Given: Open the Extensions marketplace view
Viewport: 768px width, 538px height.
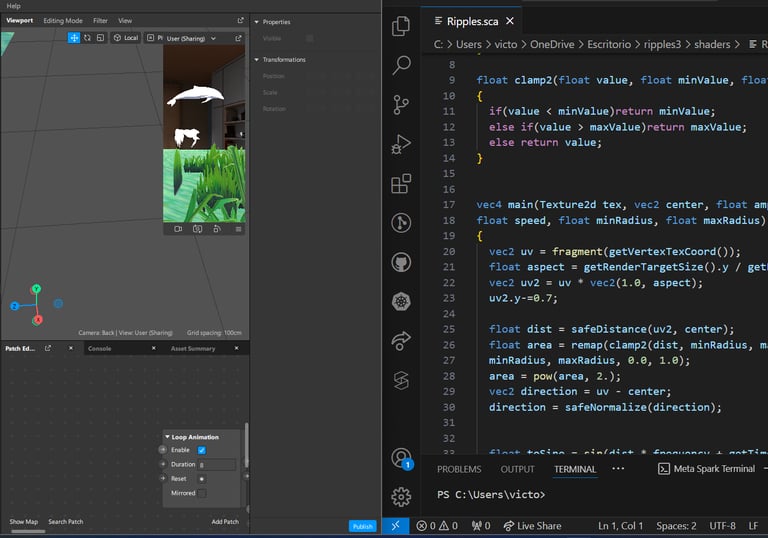Looking at the screenshot, I should [x=401, y=184].
